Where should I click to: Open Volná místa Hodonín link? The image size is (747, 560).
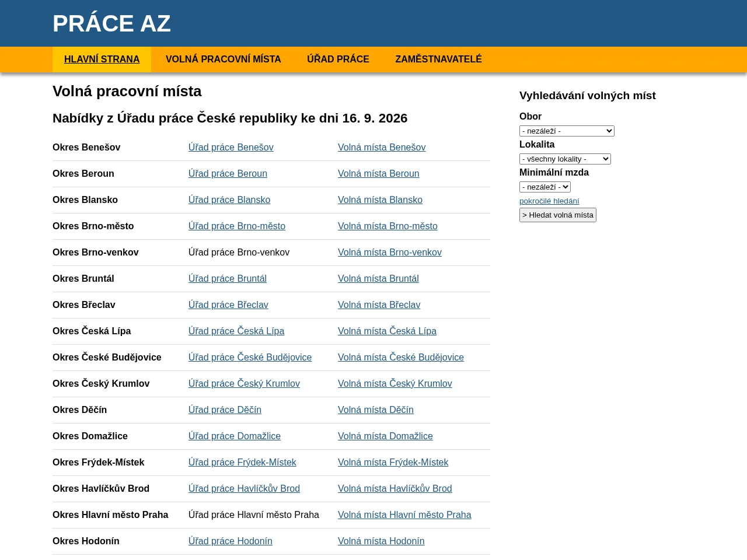point(381,541)
